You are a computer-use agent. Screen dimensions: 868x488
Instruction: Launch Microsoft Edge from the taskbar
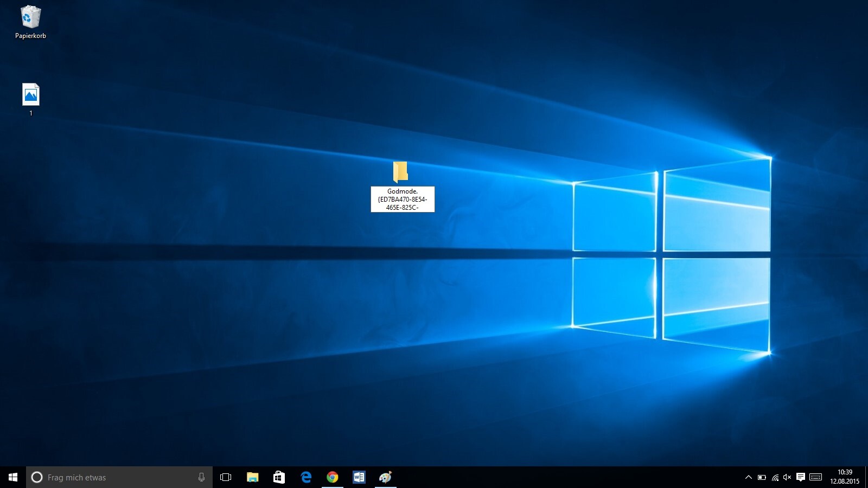(306, 477)
